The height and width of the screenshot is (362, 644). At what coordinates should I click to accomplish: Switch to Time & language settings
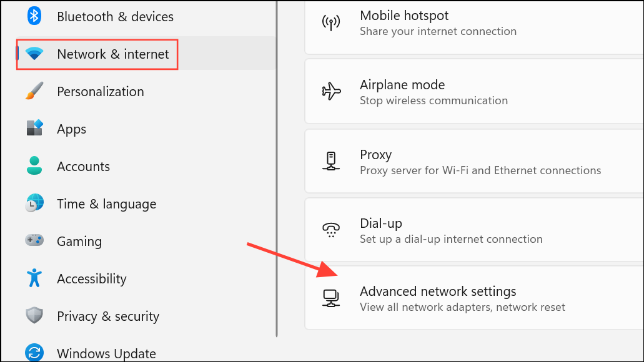[x=106, y=203]
